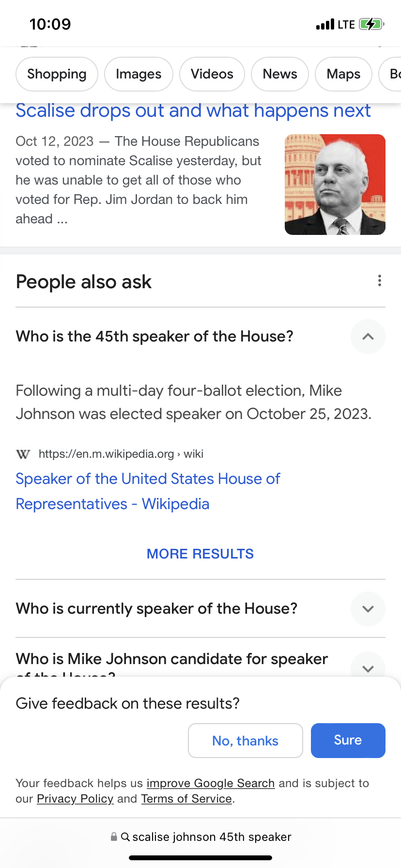Expand 'Who is currently speaker of the House?'
401x868 pixels.
coord(368,609)
